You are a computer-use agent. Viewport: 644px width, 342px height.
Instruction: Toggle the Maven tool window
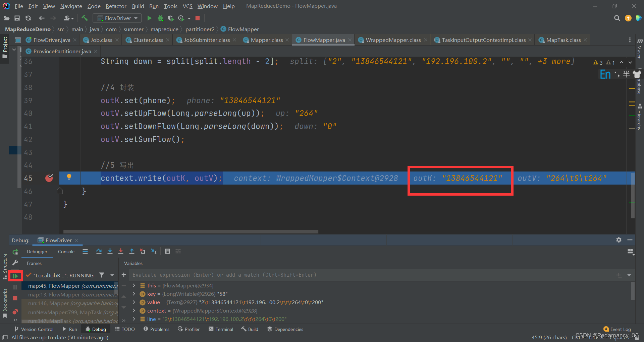pyautogui.click(x=640, y=49)
